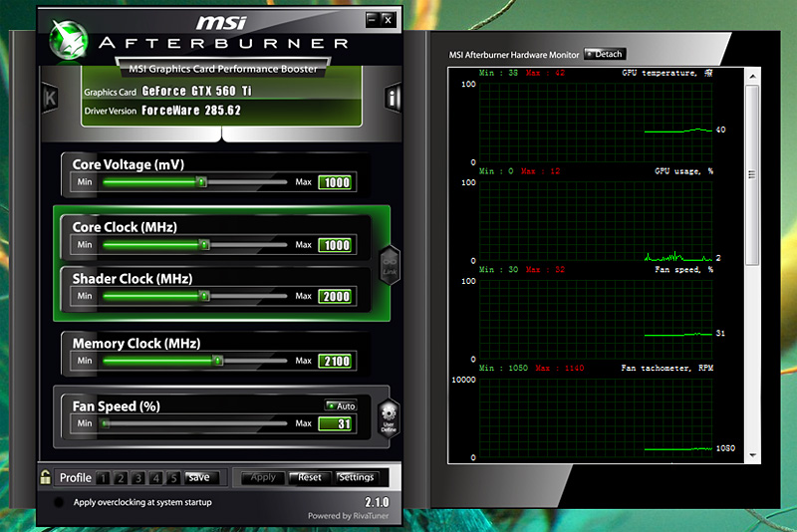Enable Auto fan speed mode
The image size is (797, 532).
point(341,405)
